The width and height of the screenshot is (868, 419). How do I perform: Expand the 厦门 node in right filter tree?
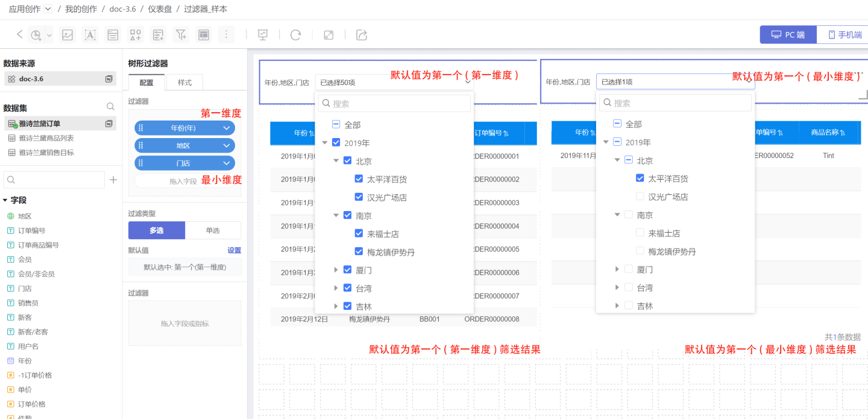[617, 269]
